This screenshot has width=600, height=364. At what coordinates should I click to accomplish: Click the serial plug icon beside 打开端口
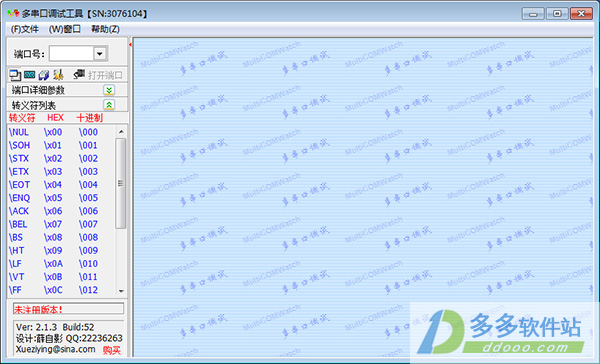pyautogui.click(x=79, y=74)
